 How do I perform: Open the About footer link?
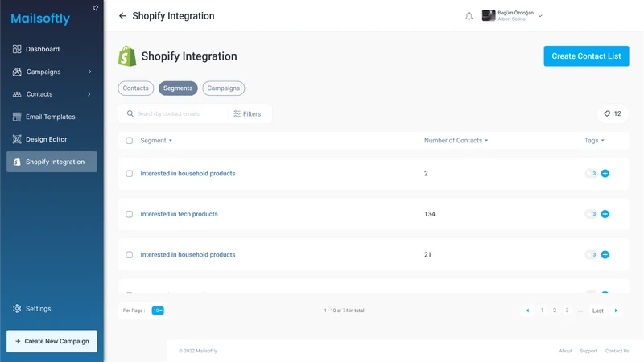(565, 351)
